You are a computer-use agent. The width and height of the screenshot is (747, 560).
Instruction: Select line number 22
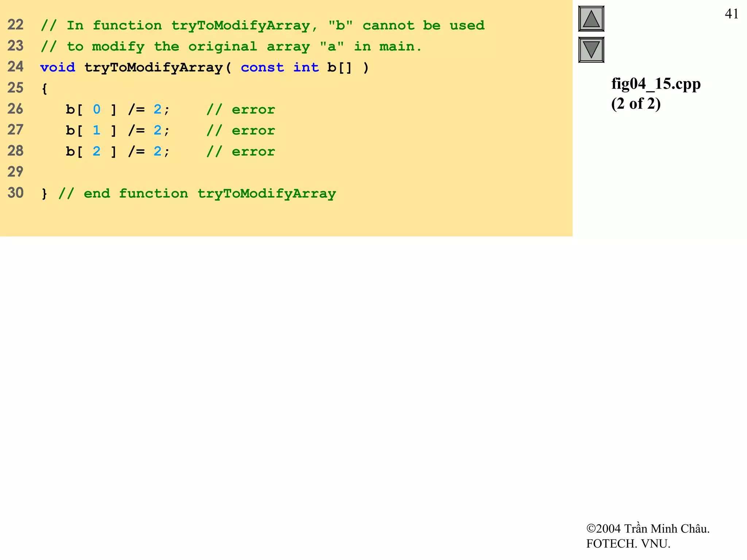pyautogui.click(x=15, y=25)
